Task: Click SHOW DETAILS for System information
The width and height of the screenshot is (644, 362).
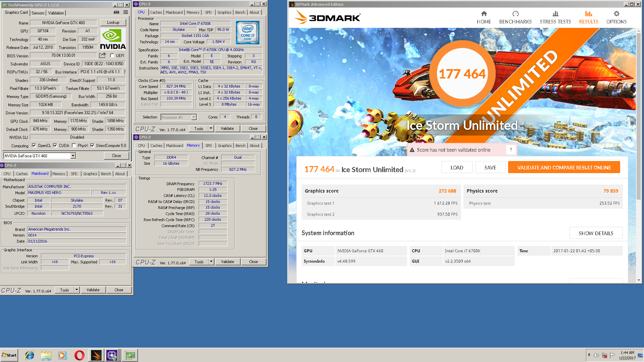Action: [x=596, y=233]
